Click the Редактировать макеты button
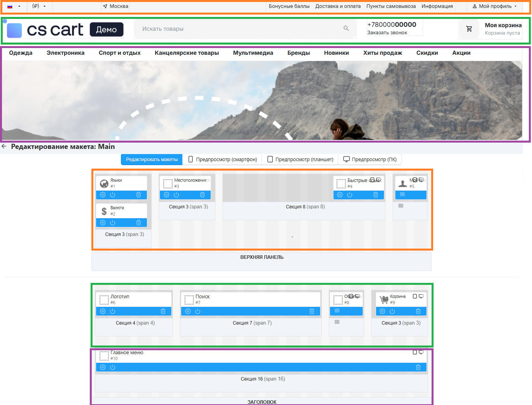 pos(152,160)
